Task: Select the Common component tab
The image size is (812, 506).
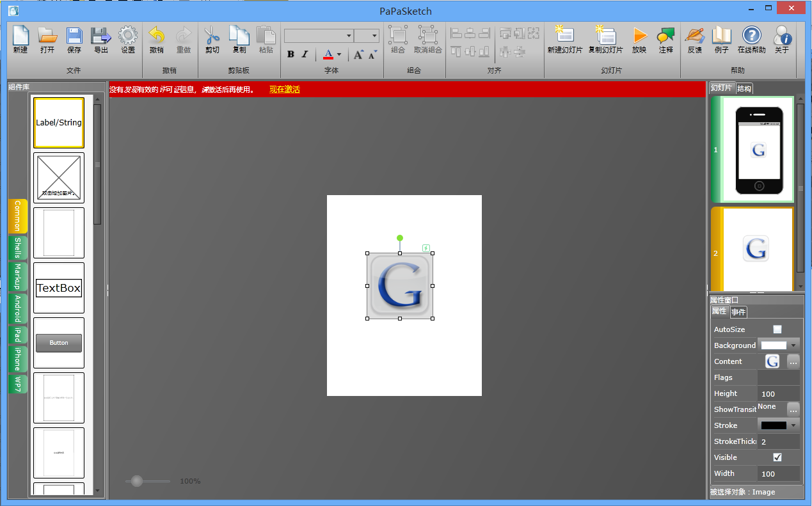Action: click(18, 216)
